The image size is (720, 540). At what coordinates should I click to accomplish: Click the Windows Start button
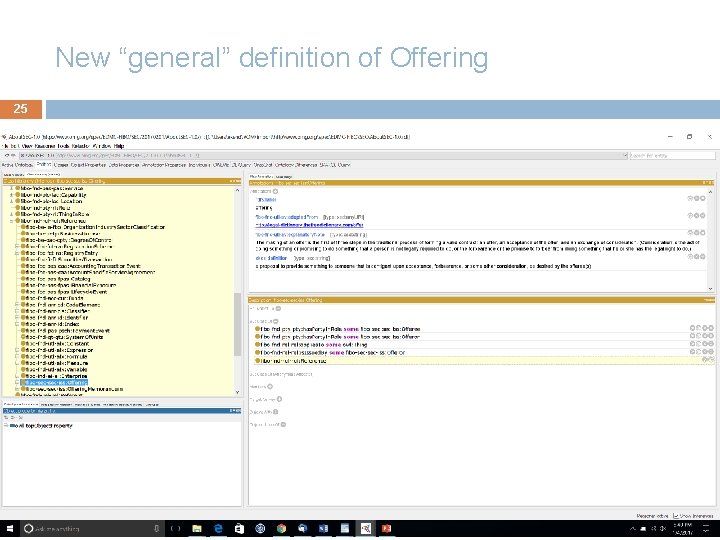(11, 527)
